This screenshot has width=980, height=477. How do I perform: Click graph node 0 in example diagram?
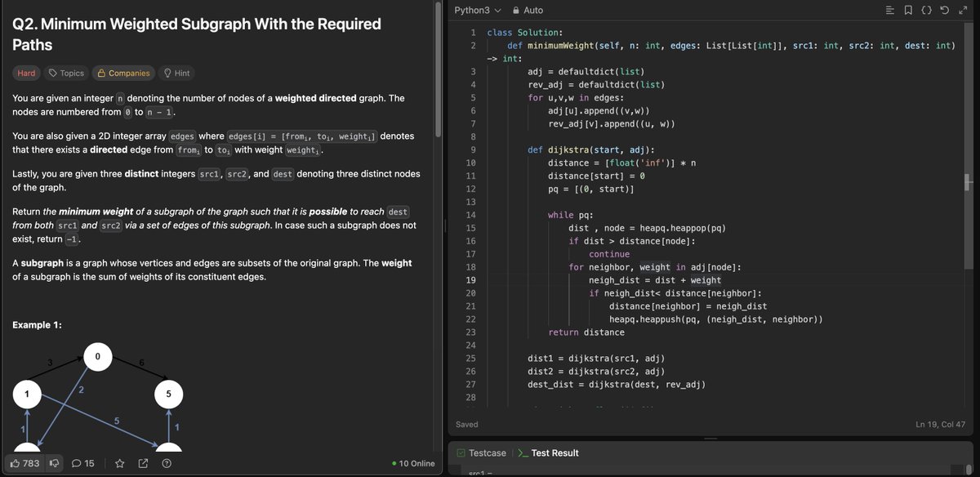tap(97, 357)
